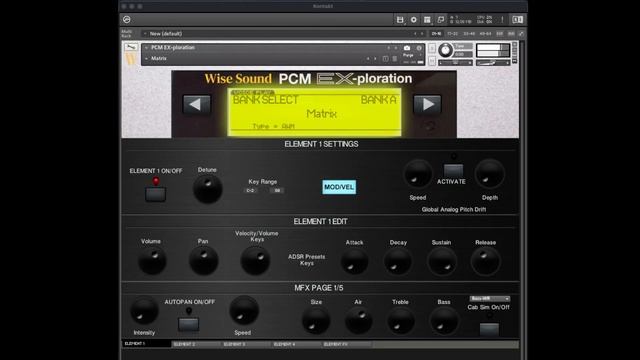The image size is (640, 360).
Task: Select previous instrument arrow in PCM header
Action: tap(388, 48)
